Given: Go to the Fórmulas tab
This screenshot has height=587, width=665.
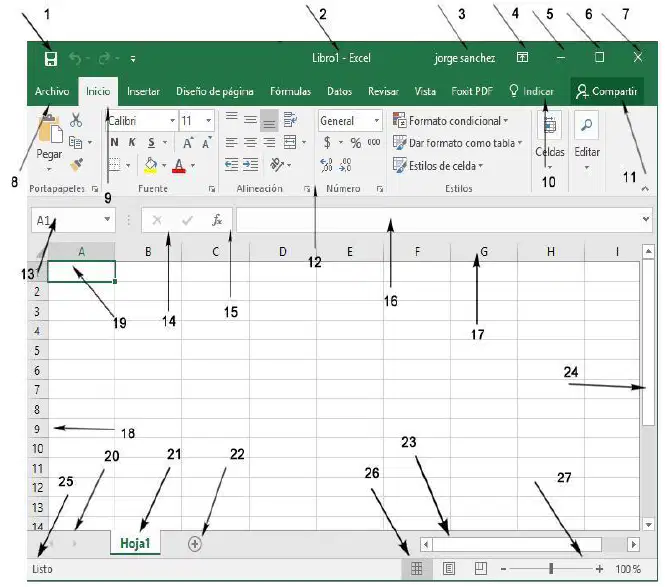Looking at the screenshot, I should coord(291,91).
